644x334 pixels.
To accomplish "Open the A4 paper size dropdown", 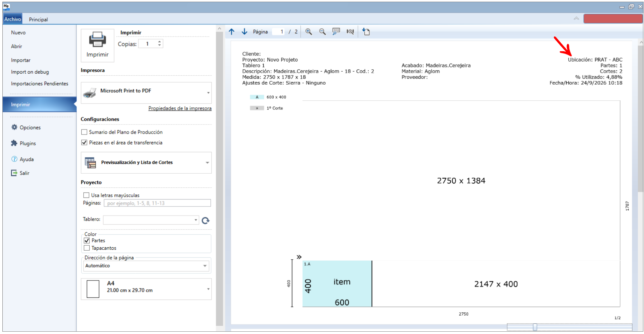I will pos(146,289).
